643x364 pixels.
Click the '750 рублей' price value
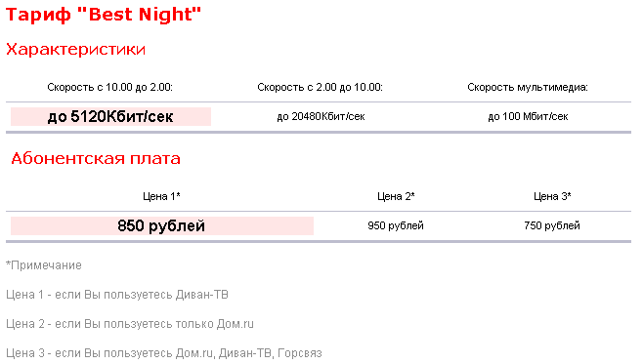(552, 226)
